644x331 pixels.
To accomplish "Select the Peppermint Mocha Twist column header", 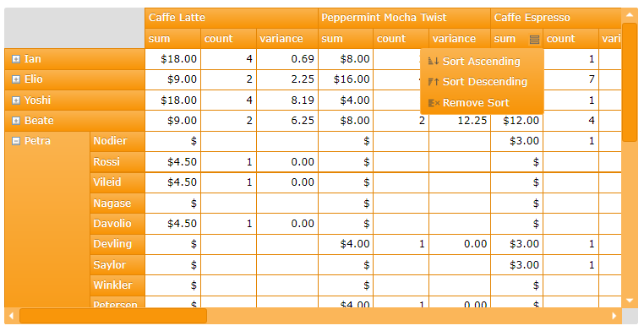I will [x=404, y=18].
